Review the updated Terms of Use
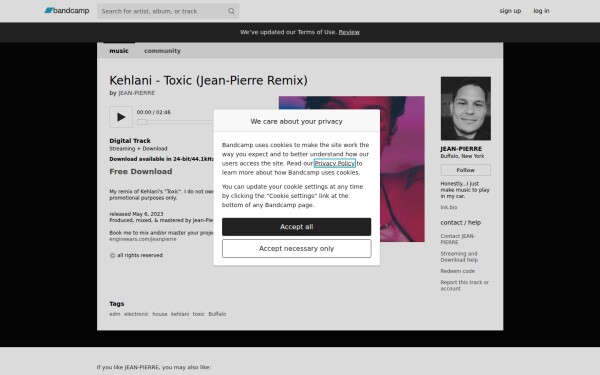The width and height of the screenshot is (600, 375). [x=349, y=32]
